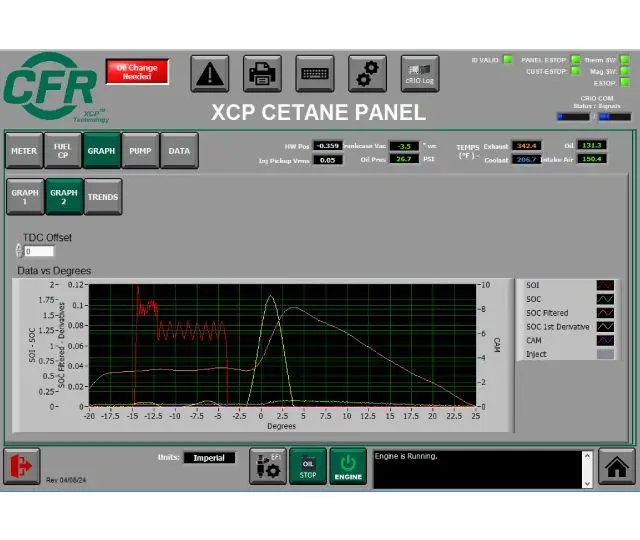This screenshot has height=540, width=640.
Task: Go to the home screen icon
Action: (x=617, y=466)
